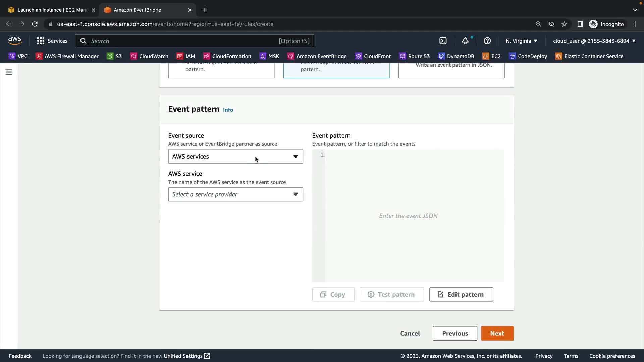644x362 pixels.
Task: Click the AWS logo home icon
Action: 15,41
